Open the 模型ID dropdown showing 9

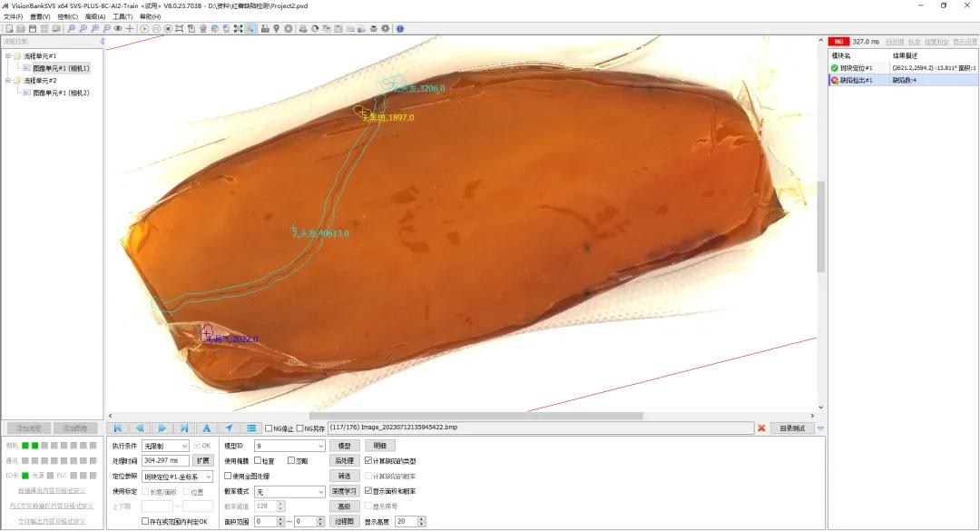click(290, 446)
